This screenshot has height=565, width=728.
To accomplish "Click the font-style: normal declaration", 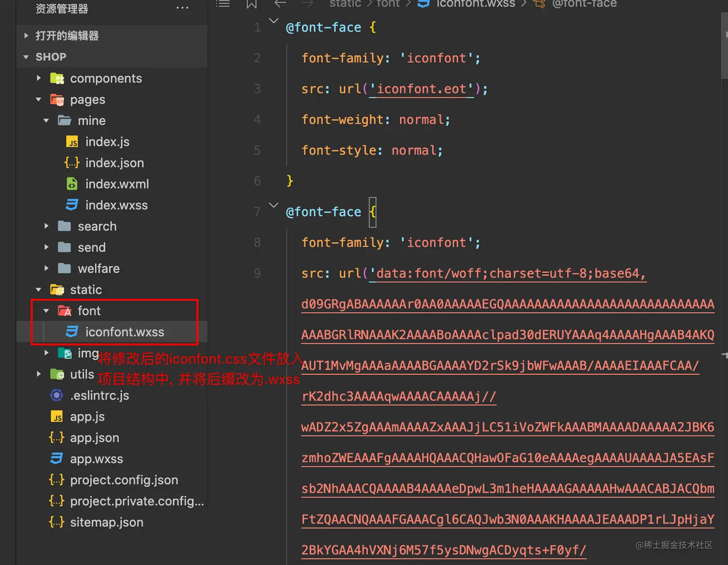I will click(x=372, y=151).
